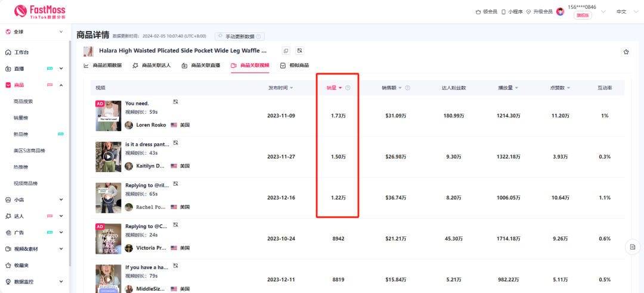Click the 手动更新数据 button
The width and height of the screenshot is (644, 293).
pos(240,36)
